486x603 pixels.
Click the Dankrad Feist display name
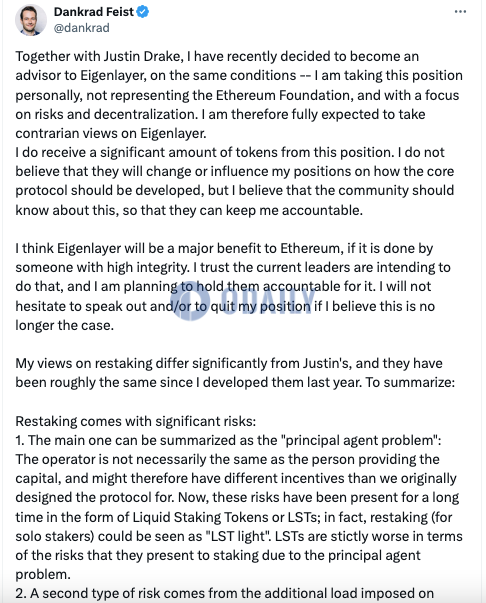(93, 12)
